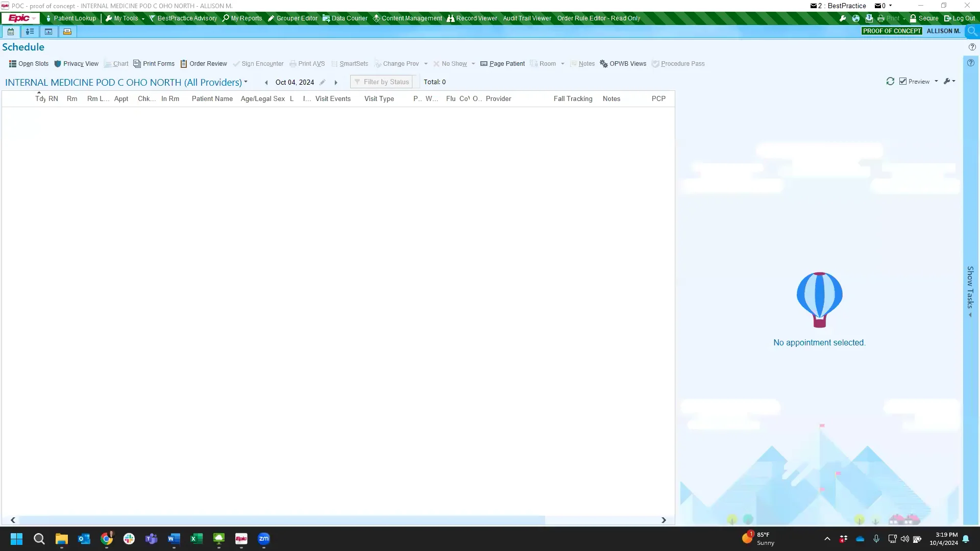
Task: Click the horizontal scrollbar of schedule grid
Action: tap(281, 520)
